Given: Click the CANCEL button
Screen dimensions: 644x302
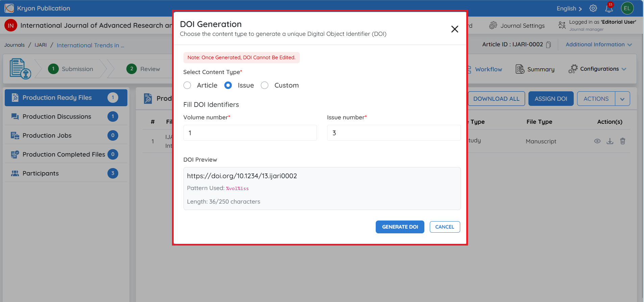Looking at the screenshot, I should coord(445,227).
